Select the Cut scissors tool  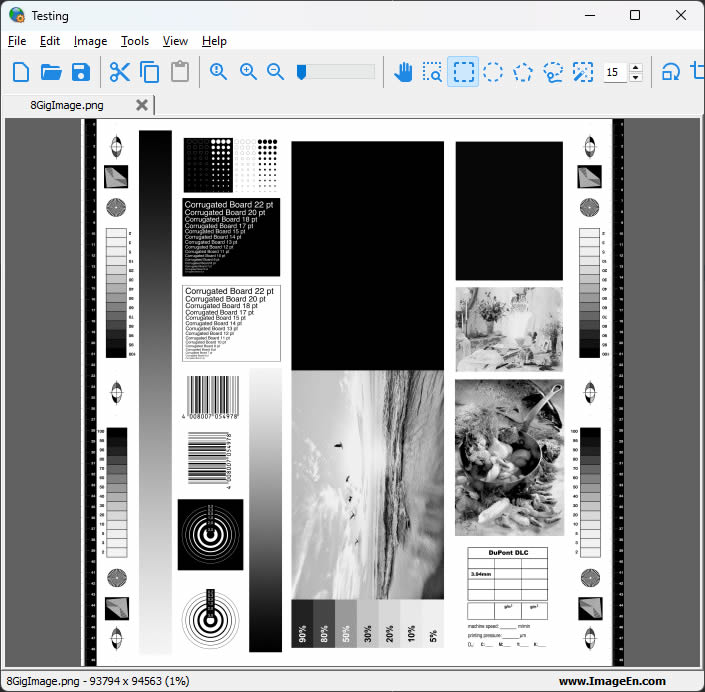[120, 72]
